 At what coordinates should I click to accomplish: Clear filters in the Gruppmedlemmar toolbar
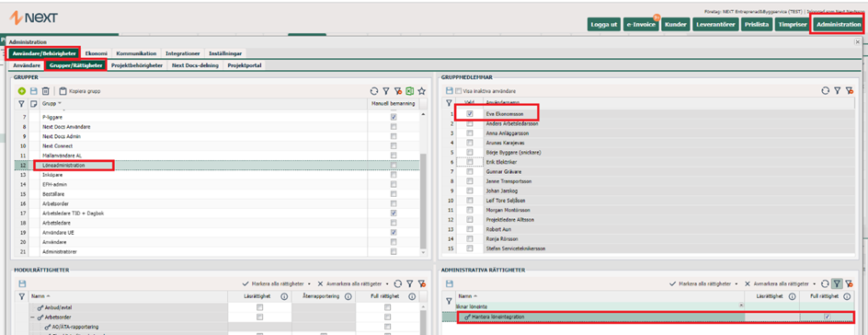tap(850, 90)
